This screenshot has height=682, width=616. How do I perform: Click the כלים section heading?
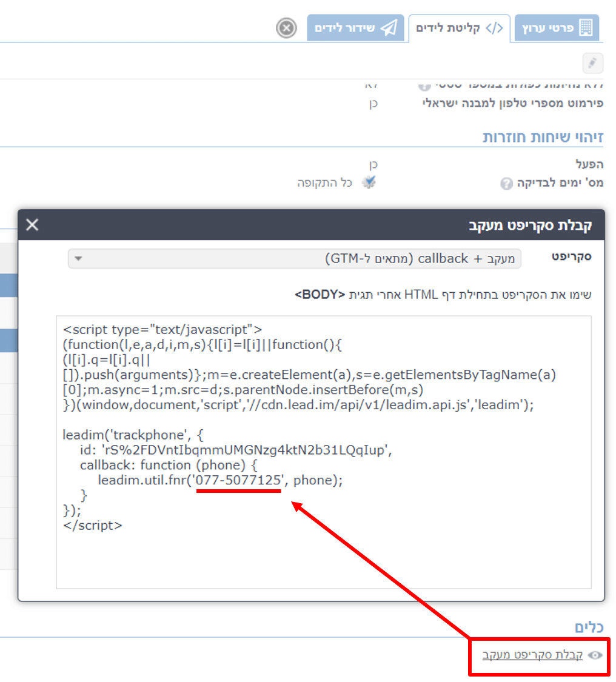589,627
